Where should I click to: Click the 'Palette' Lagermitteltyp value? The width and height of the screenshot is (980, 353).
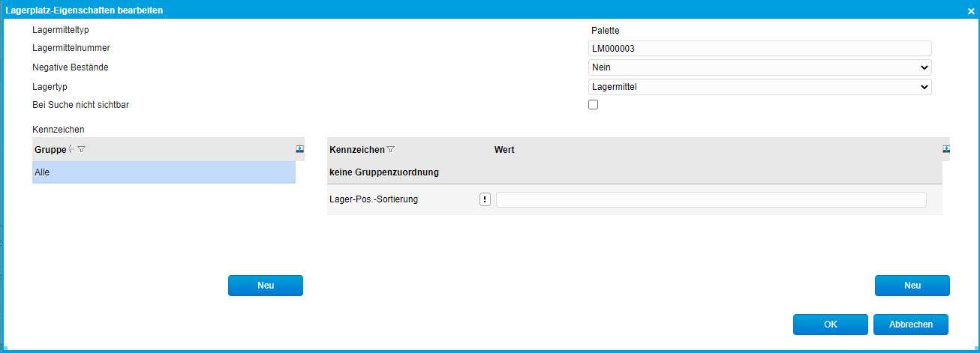pos(606,31)
